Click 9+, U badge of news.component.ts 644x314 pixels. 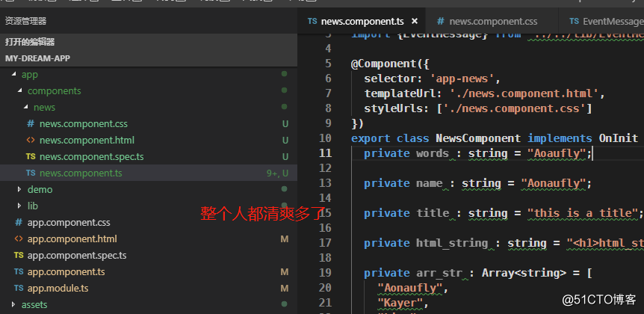[x=277, y=173]
